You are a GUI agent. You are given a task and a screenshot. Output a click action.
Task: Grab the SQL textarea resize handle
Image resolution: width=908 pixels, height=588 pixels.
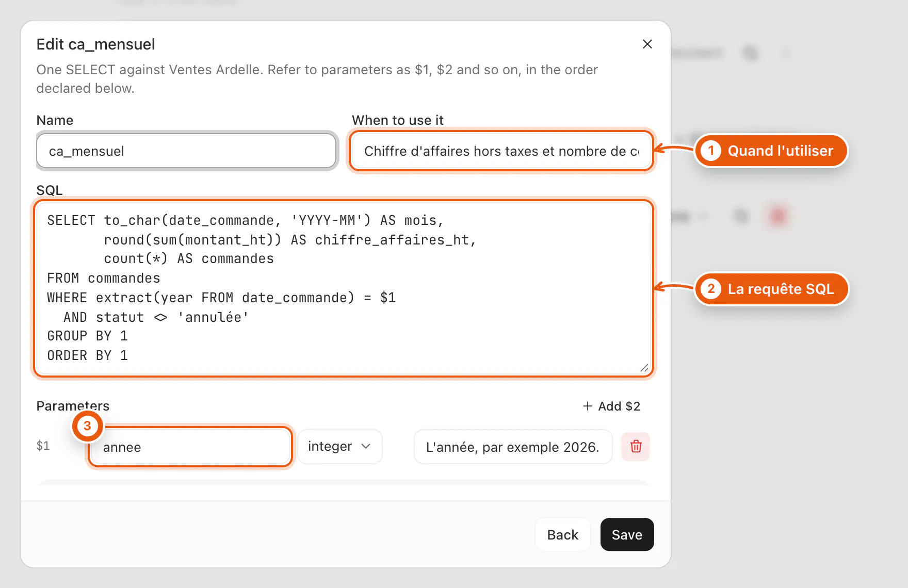coord(644,368)
